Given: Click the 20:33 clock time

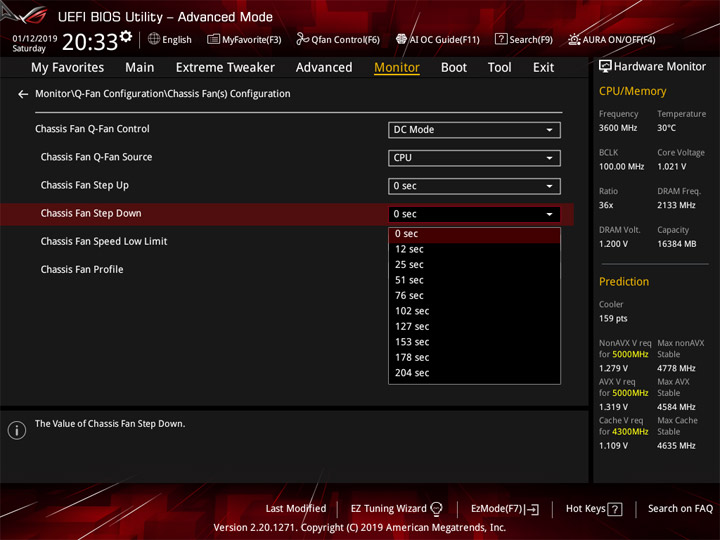Looking at the screenshot, I should [x=90, y=42].
